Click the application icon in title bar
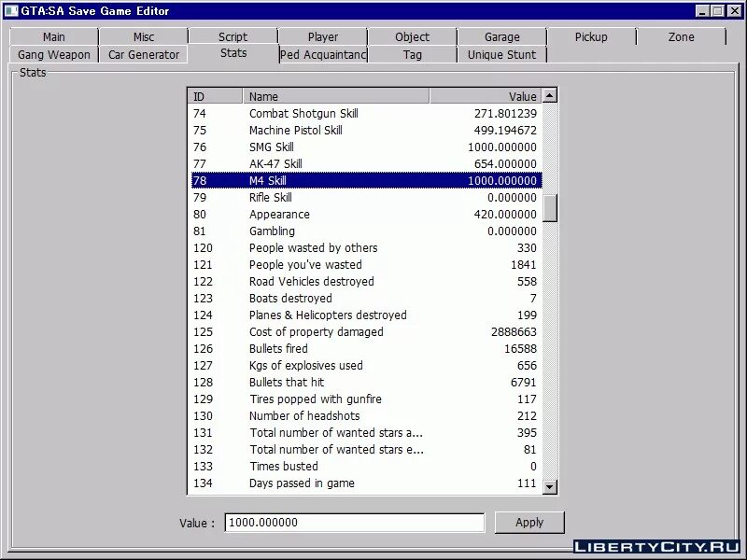The width and height of the screenshot is (747, 560). [11, 10]
